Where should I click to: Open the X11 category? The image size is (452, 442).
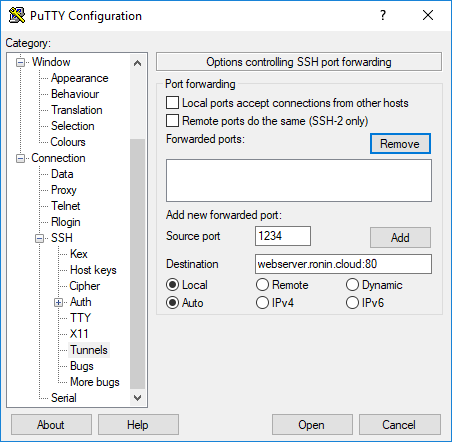[x=79, y=334]
